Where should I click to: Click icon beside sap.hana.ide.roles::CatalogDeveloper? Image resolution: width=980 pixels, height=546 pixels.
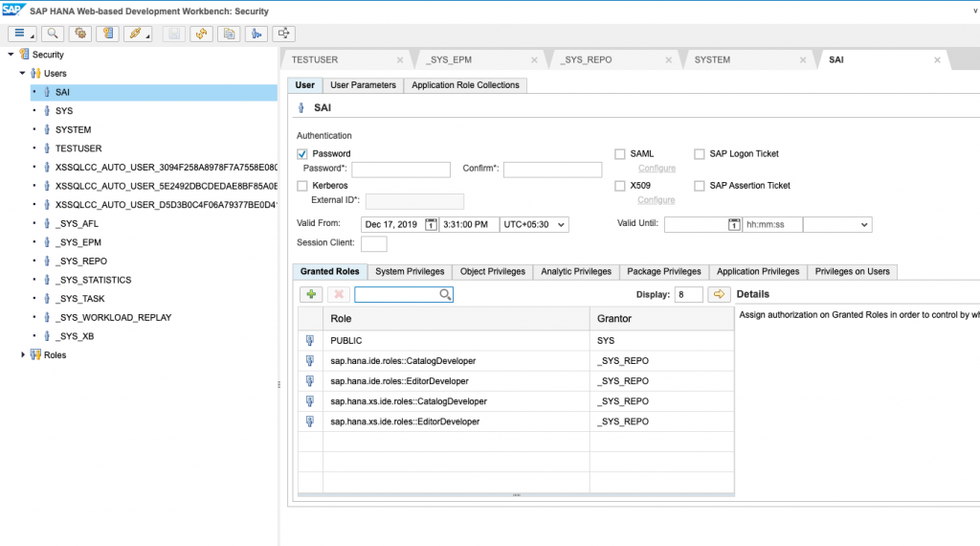(310, 361)
